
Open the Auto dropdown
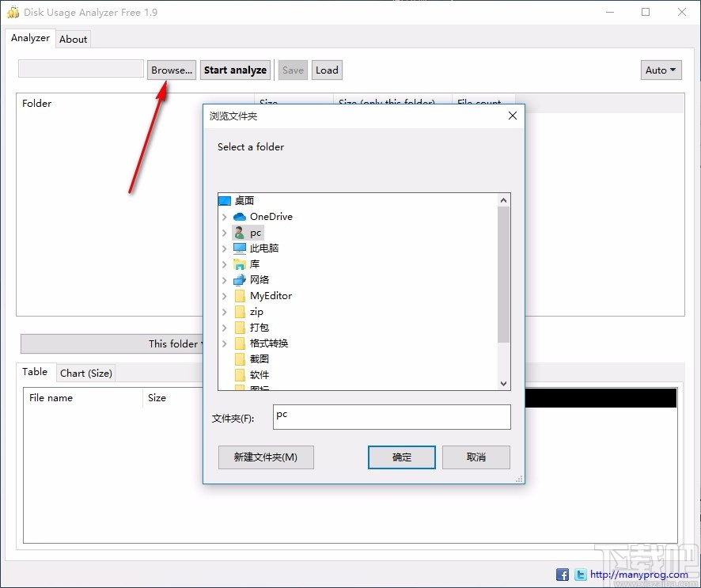(x=661, y=70)
